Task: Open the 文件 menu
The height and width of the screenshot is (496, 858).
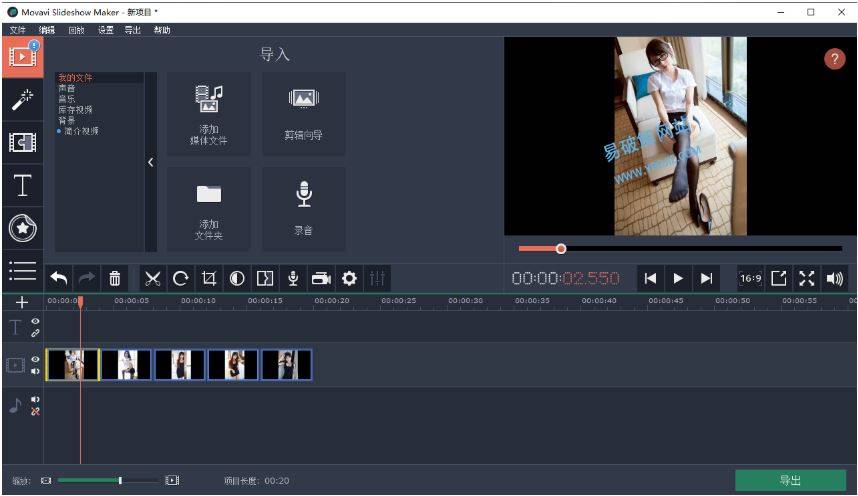Action: [18, 30]
